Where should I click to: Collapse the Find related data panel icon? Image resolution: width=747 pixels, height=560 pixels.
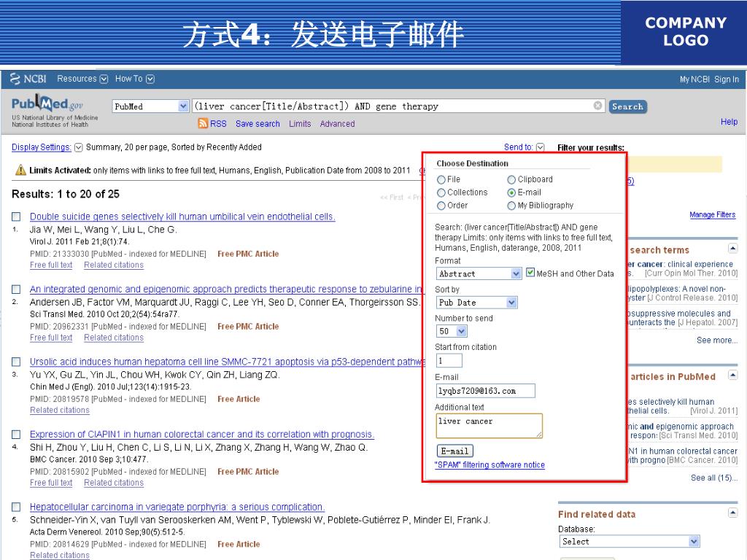coord(732,513)
